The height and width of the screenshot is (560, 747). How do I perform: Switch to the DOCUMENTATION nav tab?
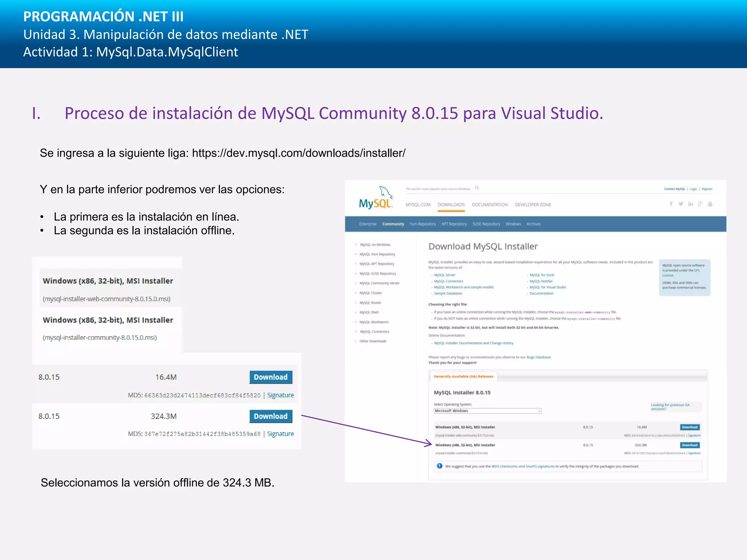coord(489,205)
